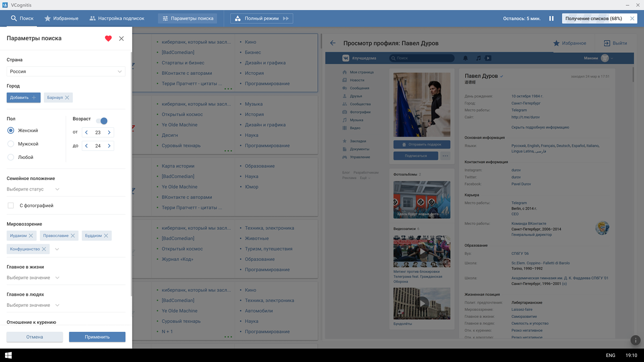This screenshot has width=644, height=362.
Task: Open the Windows Start menu
Action: point(8,355)
